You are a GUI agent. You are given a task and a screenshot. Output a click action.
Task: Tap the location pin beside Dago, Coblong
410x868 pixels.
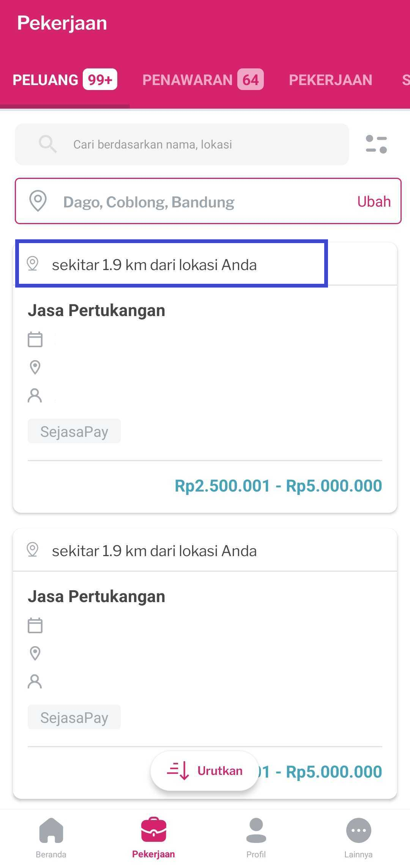pyautogui.click(x=38, y=201)
